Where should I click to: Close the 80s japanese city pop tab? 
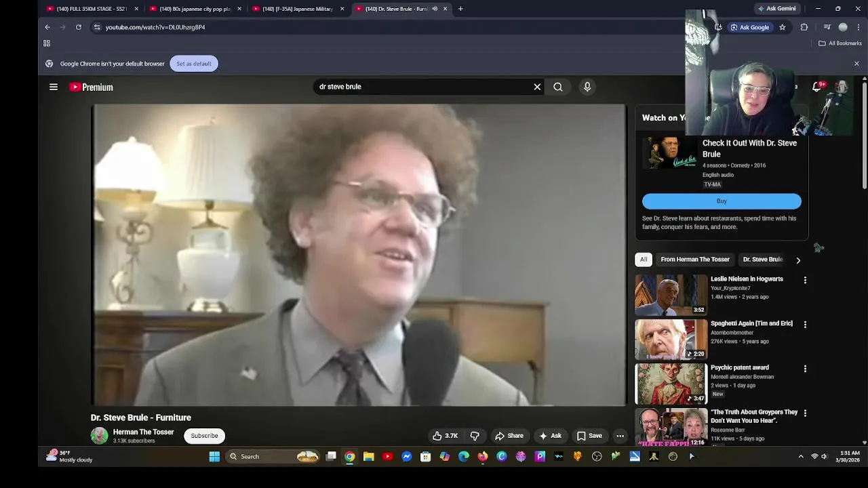[x=239, y=9]
